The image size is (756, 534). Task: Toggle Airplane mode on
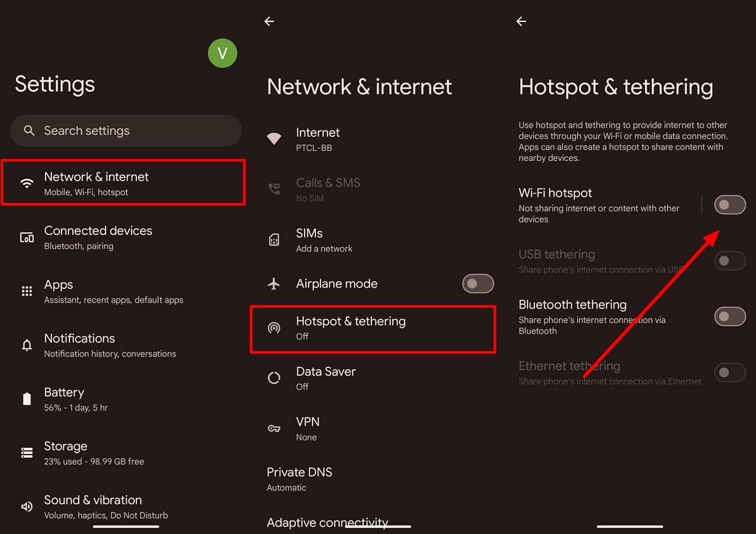coord(478,284)
